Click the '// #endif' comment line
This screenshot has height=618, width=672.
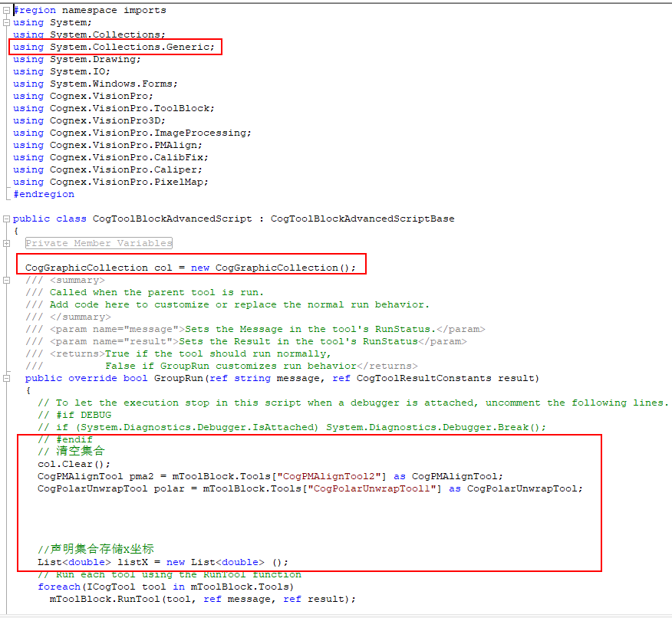(x=65, y=440)
